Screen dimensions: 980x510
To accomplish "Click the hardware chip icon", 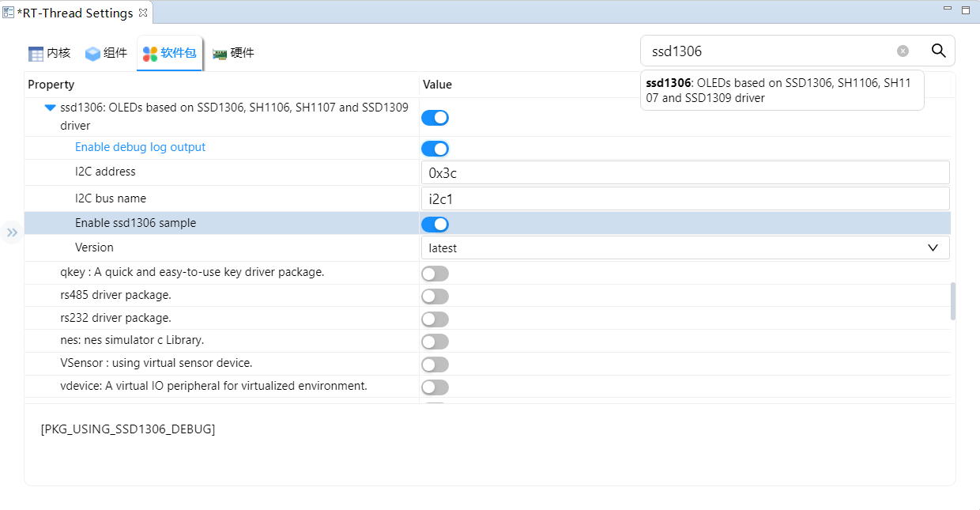I will tap(220, 54).
